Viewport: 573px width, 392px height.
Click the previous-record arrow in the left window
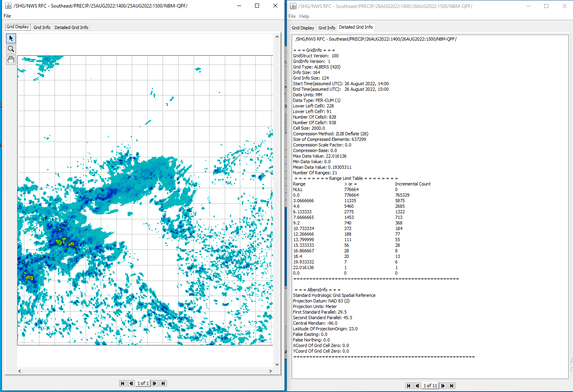131,383
